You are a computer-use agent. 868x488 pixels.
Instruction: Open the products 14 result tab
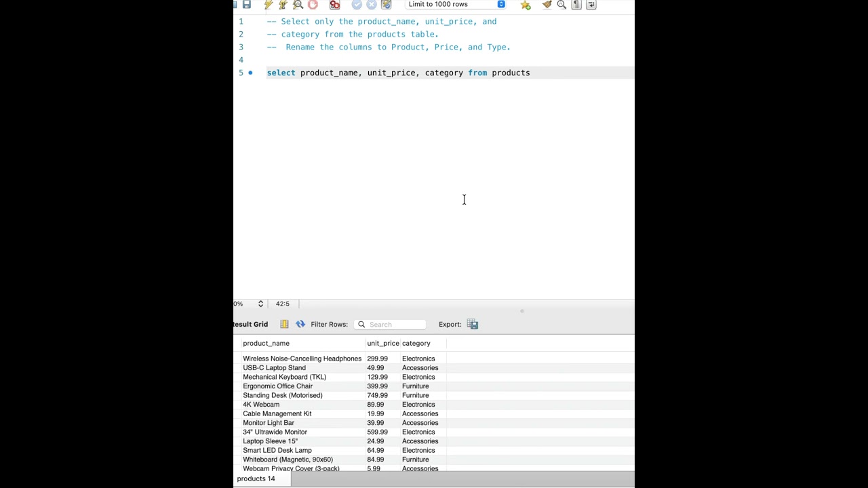click(x=262, y=479)
